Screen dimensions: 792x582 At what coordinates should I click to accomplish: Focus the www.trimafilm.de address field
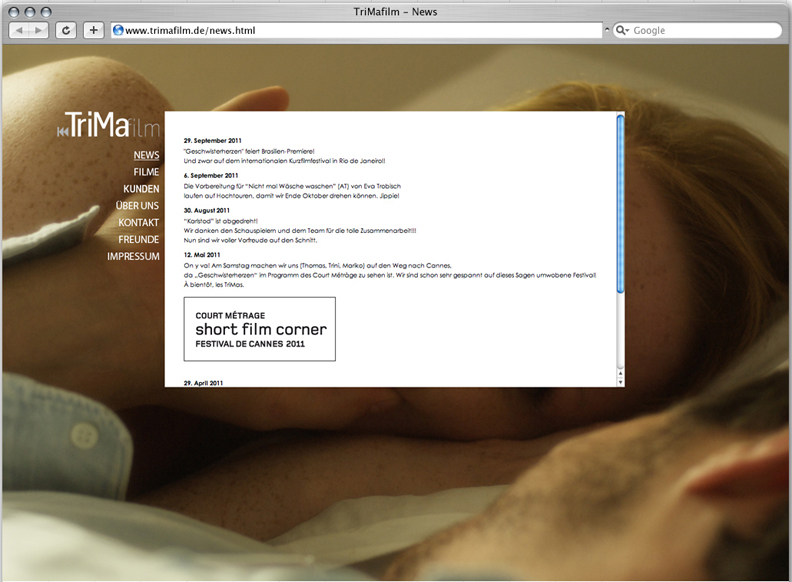357,30
